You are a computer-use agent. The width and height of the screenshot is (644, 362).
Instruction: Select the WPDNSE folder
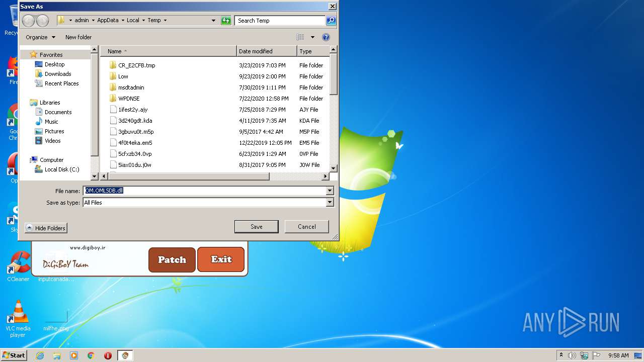[x=129, y=99]
